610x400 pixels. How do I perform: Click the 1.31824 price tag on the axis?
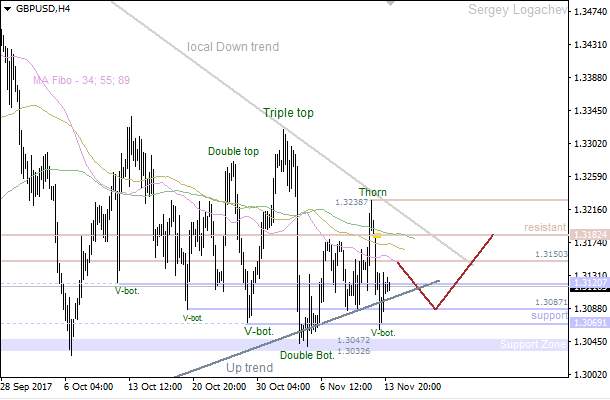point(587,235)
